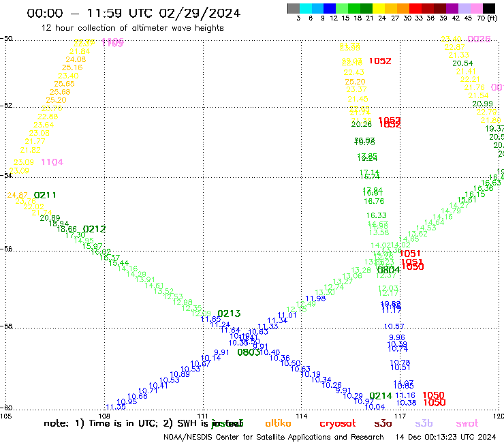The image size is (504, 443).
Task: Select the wave height value '24.08'
Action: 76,59
